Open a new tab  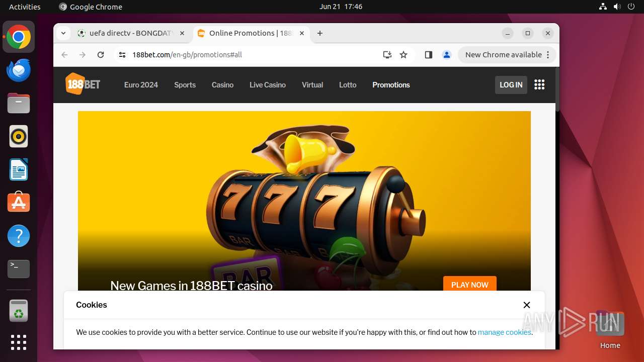tap(320, 33)
